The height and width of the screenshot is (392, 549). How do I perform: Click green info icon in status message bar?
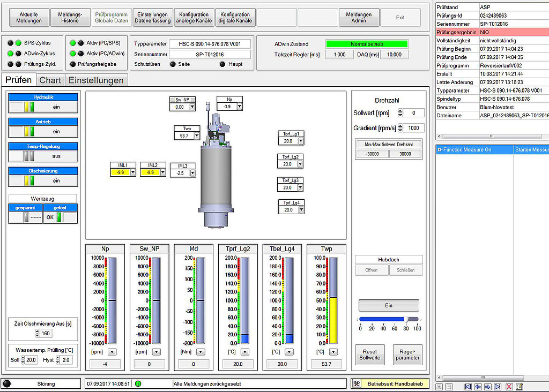[x=138, y=383]
